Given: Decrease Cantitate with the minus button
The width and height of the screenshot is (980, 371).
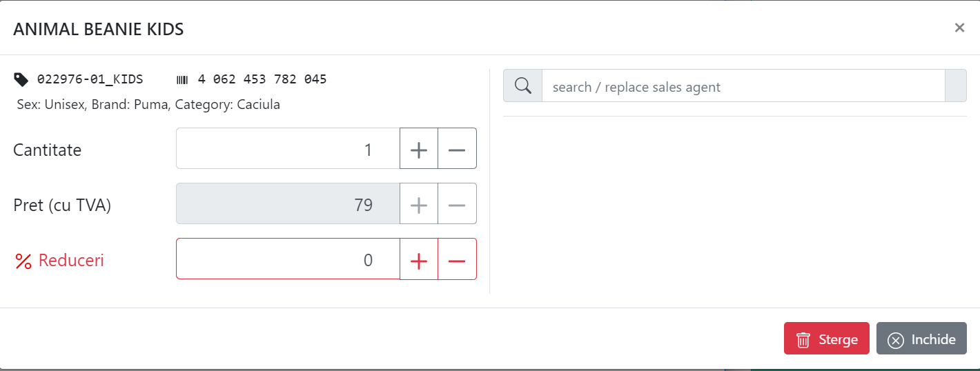Looking at the screenshot, I should click(458, 148).
